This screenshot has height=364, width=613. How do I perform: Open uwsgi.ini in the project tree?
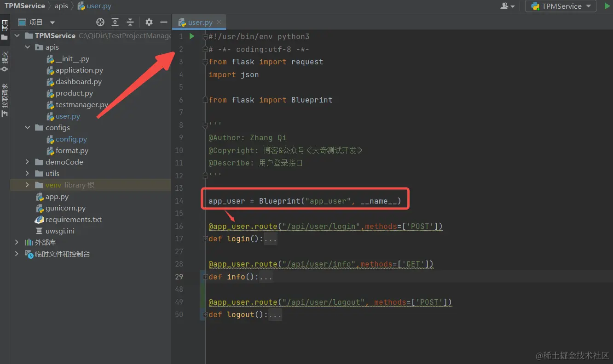click(x=55, y=231)
